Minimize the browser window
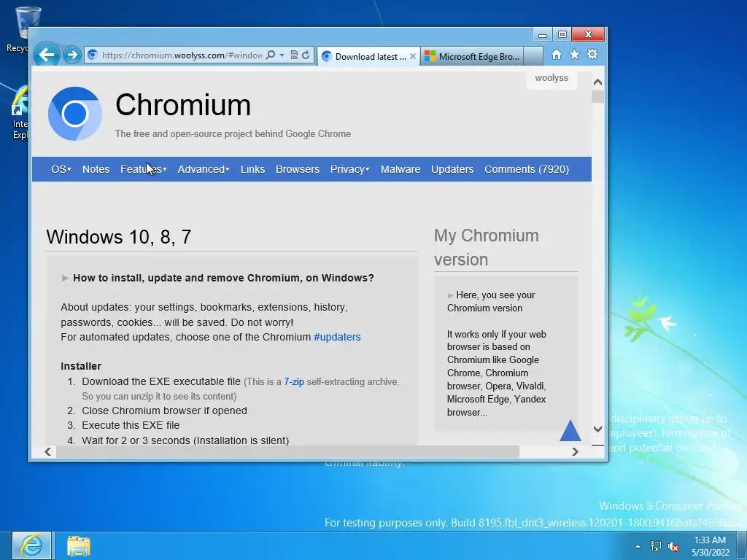Screen dimensions: 747x560 (542, 35)
